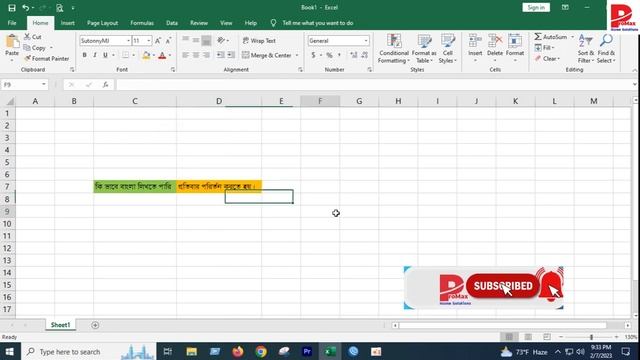
Task: Switch to the Review tab
Action: [199, 23]
